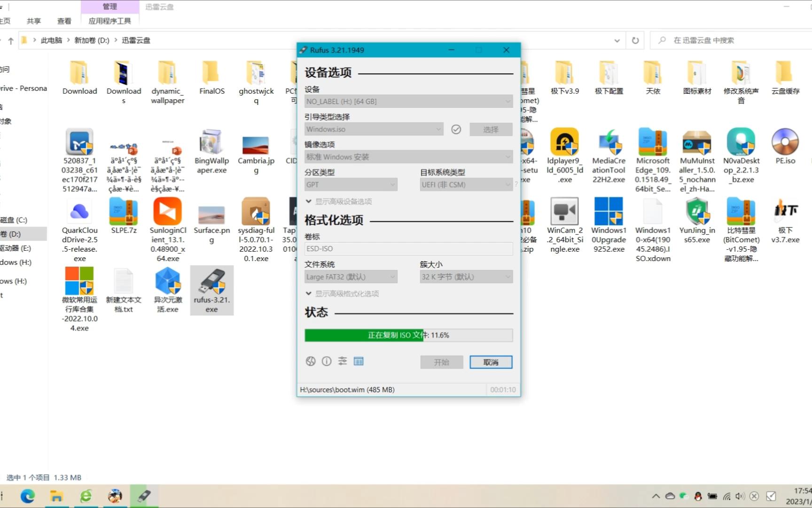Open boot selection Windows.iso dropdown
Screen dimensions: 812x508
tap(374, 129)
